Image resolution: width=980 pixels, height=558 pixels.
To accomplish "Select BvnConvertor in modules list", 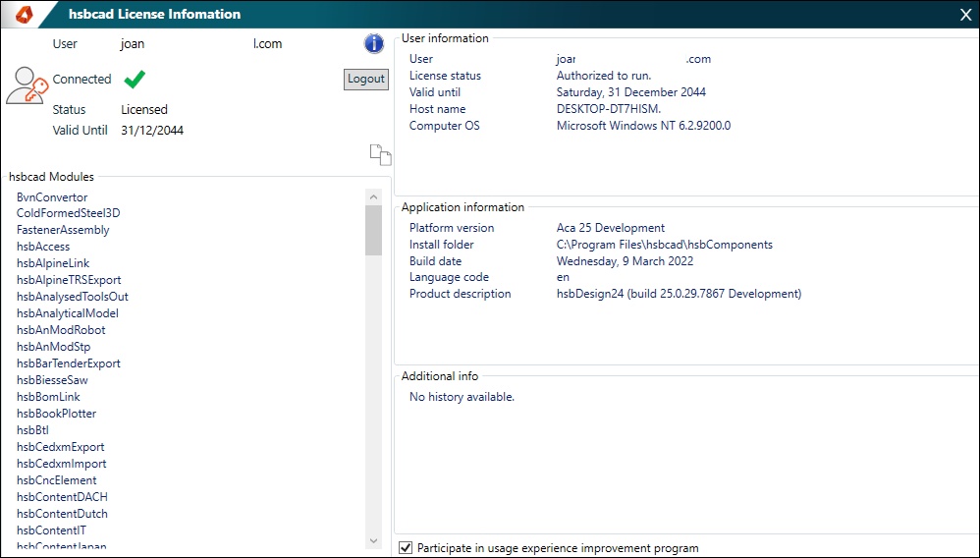I will coord(52,197).
